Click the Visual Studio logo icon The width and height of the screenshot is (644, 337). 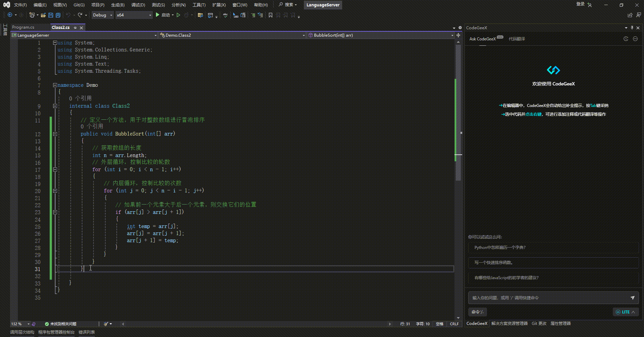point(6,5)
